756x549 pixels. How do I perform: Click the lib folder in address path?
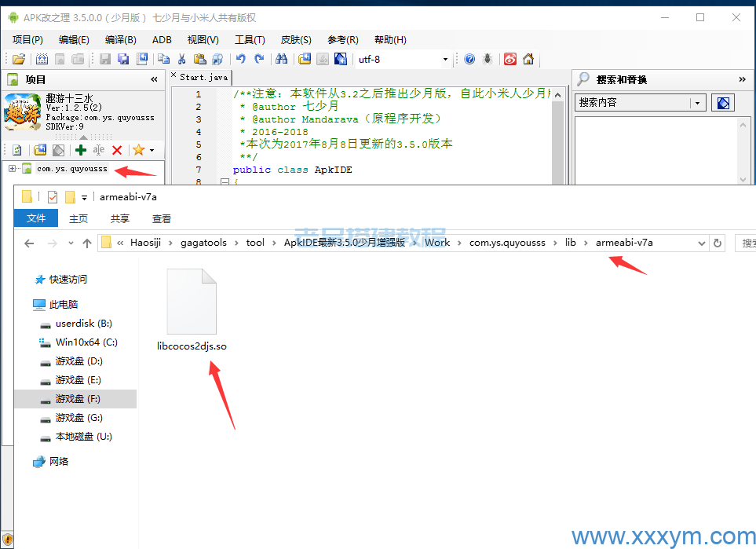click(x=570, y=243)
